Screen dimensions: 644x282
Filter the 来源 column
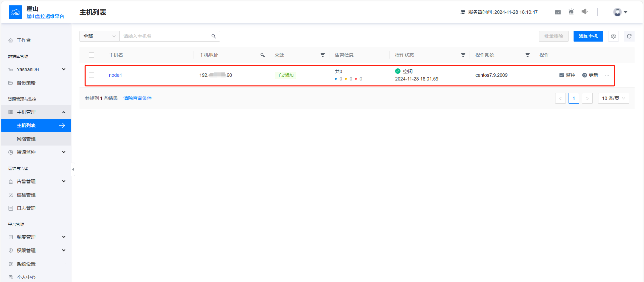point(323,55)
